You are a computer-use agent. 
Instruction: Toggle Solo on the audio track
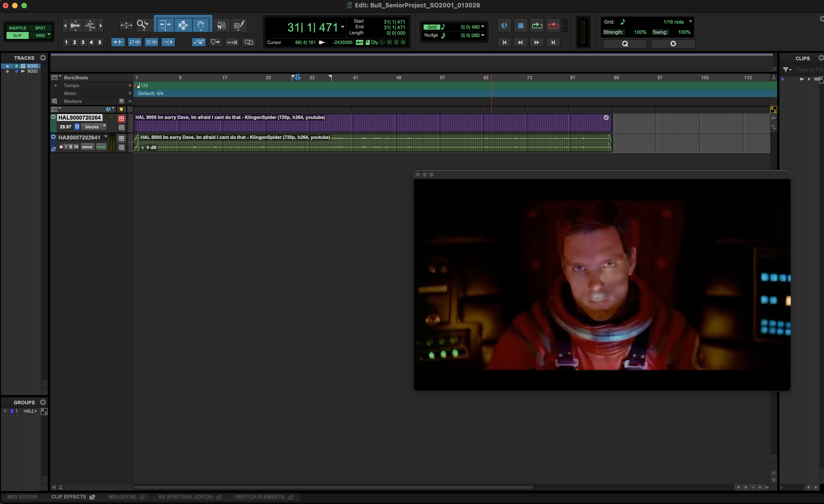point(71,147)
